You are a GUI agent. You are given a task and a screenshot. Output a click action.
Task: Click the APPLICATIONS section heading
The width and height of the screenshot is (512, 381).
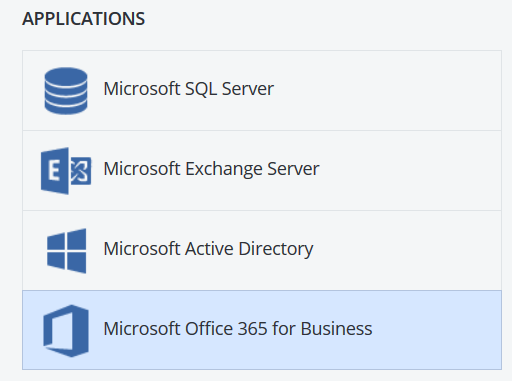point(83,19)
